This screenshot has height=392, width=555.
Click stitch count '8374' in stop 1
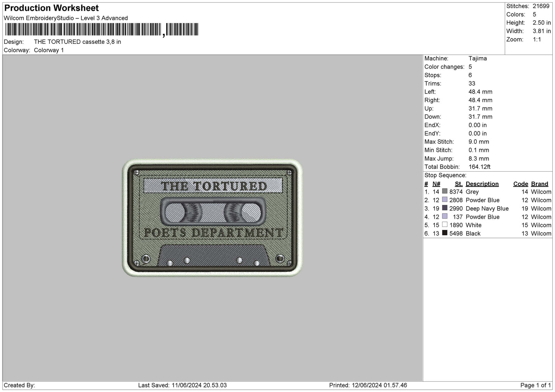point(456,192)
